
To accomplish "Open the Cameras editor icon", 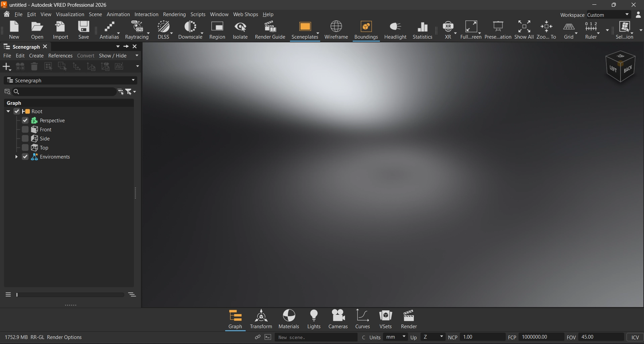I will pos(338,319).
